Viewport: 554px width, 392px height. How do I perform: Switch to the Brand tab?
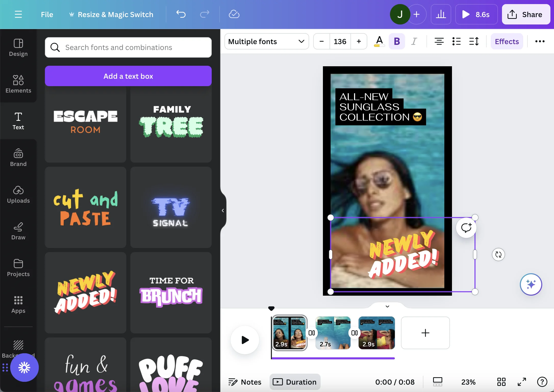click(x=18, y=158)
